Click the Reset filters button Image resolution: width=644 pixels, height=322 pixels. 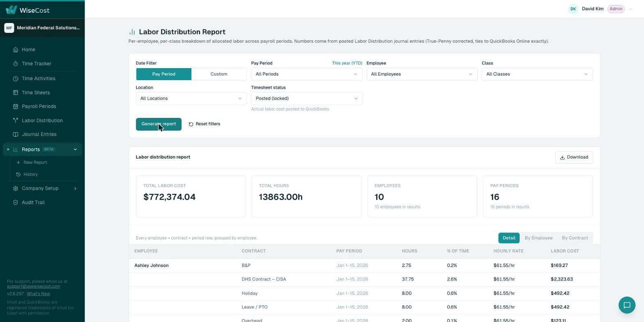click(x=204, y=124)
